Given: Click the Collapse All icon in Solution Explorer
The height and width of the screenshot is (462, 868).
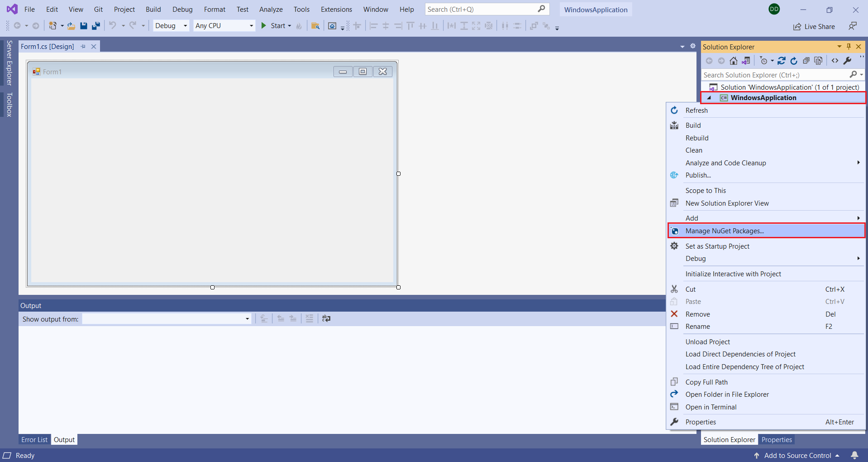Looking at the screenshot, I should tap(806, 61).
